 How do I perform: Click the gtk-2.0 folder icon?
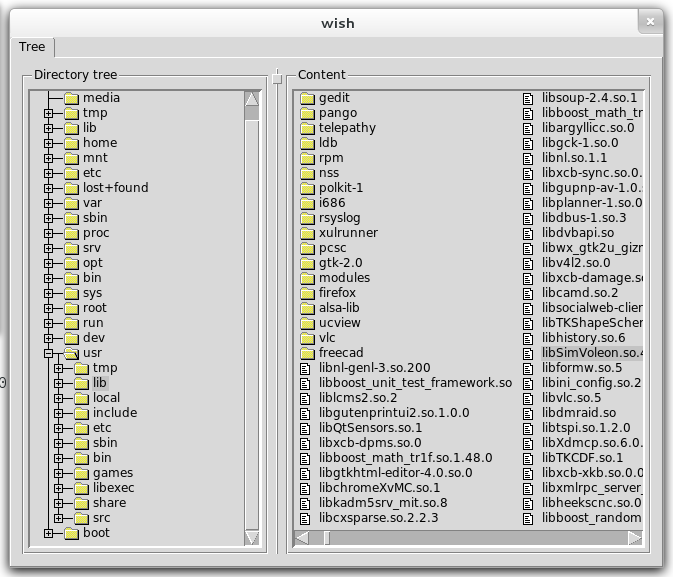pyautogui.click(x=307, y=263)
